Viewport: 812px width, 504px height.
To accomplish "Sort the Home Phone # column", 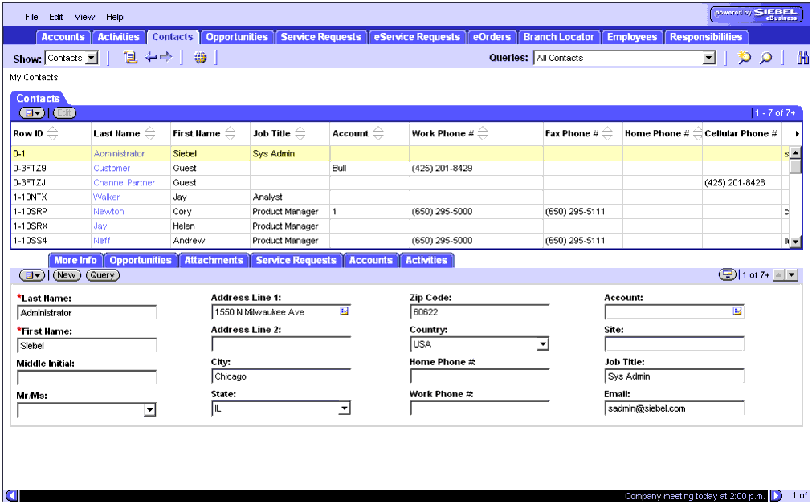I will 697,133.
